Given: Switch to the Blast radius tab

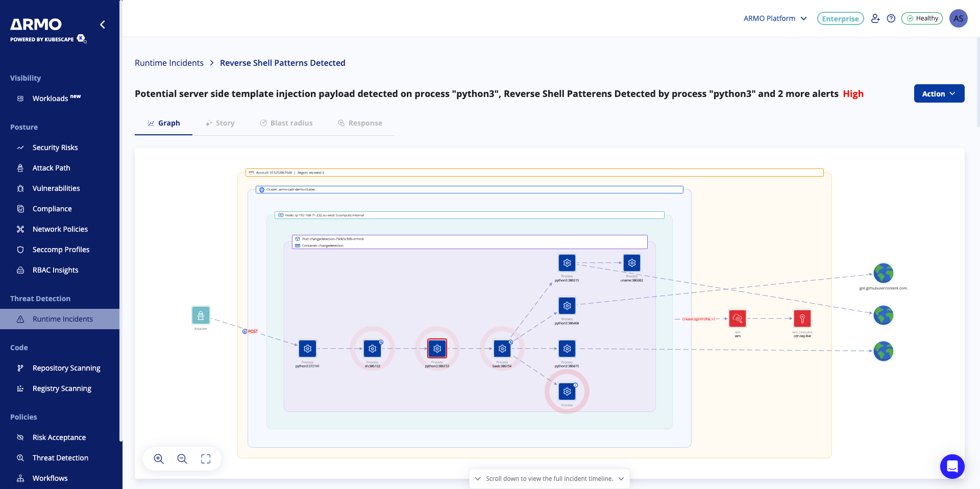Looking at the screenshot, I should (286, 123).
